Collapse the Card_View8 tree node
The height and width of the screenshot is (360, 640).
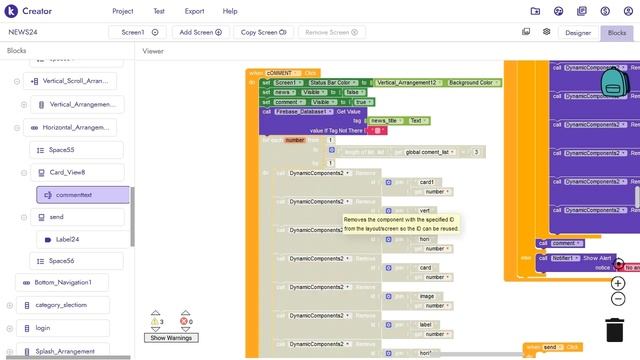point(24,173)
